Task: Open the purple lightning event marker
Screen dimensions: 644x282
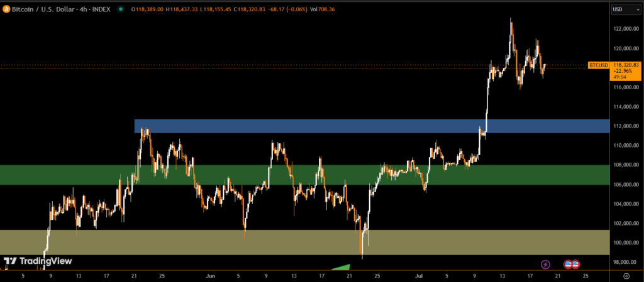Action: 545,264
